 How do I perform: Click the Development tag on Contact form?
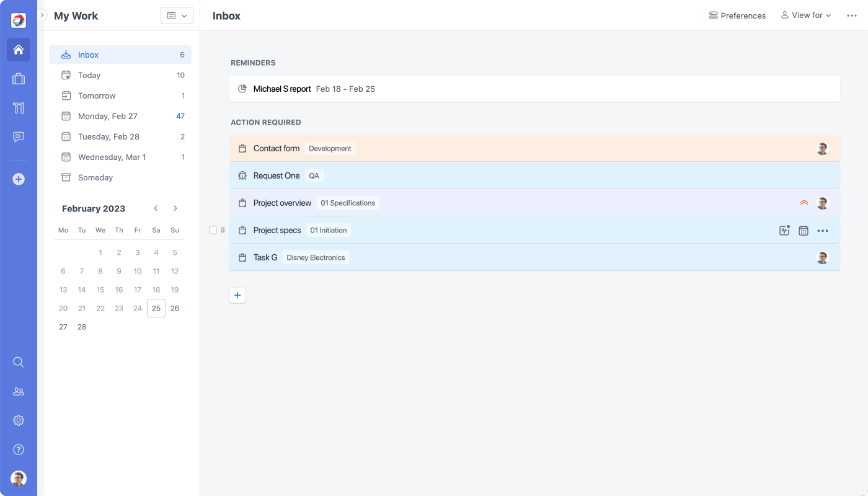click(330, 148)
